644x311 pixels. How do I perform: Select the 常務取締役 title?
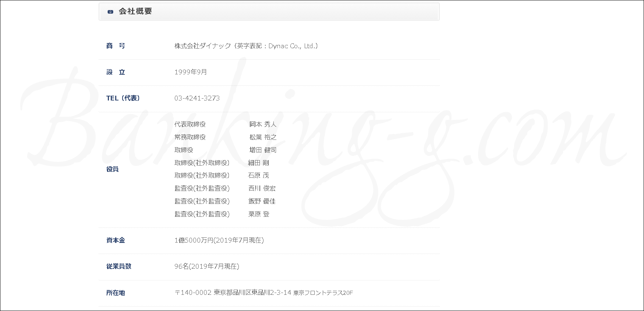click(x=190, y=137)
